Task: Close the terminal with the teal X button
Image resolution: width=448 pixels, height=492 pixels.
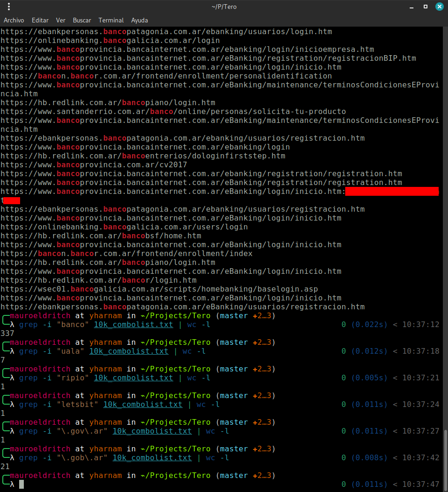Action: 440,7
